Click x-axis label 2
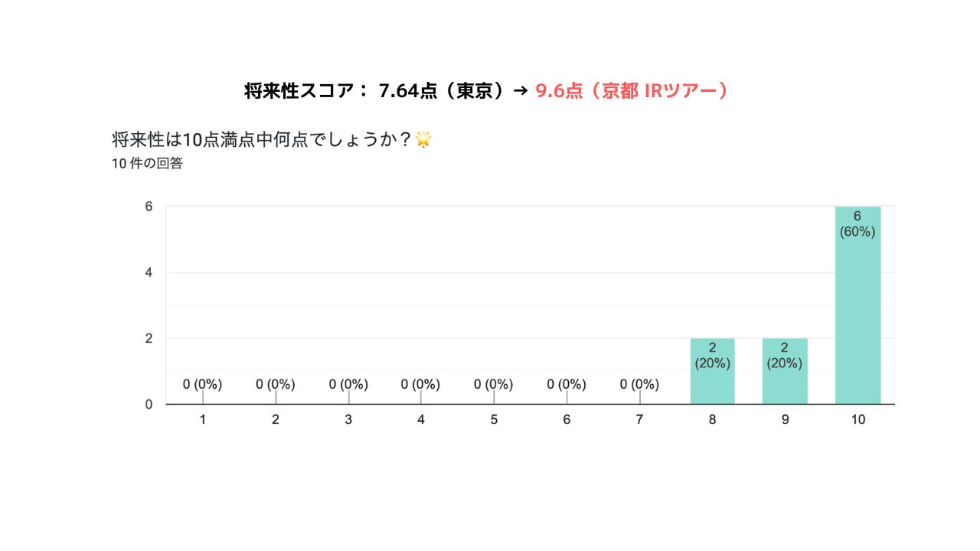The image size is (980, 551). click(275, 419)
